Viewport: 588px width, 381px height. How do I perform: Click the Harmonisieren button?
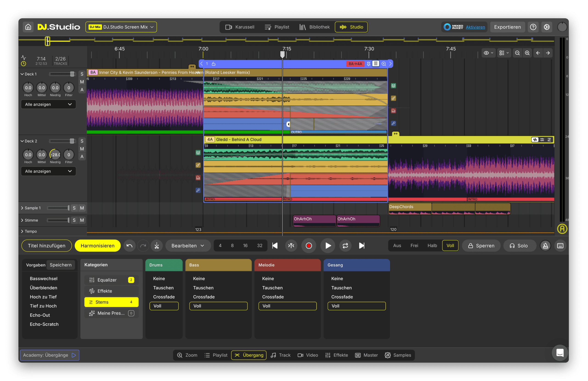pos(98,245)
